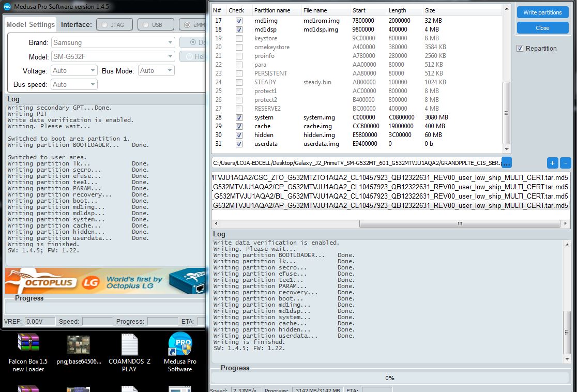The image size is (577, 392).
Task: Open COAMNDOS Z PLAY text file icon
Action: pos(129,352)
